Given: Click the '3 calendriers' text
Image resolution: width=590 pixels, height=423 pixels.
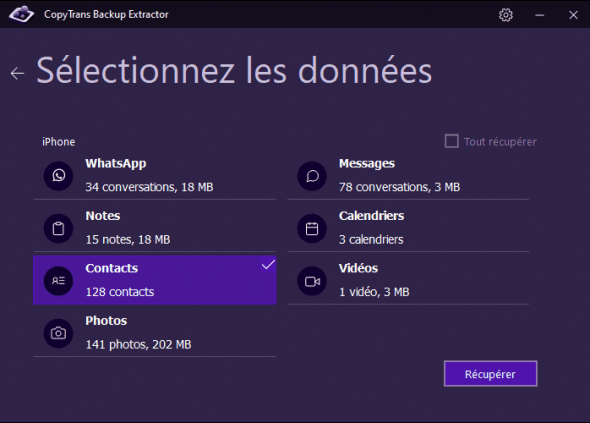Looking at the screenshot, I should tap(371, 240).
